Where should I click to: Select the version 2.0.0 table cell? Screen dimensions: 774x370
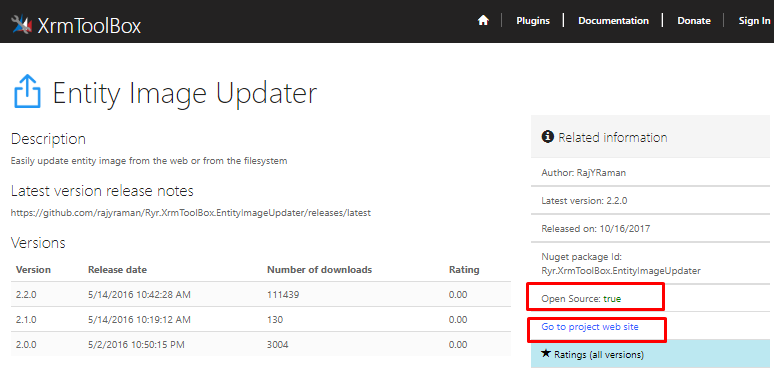(x=26, y=344)
